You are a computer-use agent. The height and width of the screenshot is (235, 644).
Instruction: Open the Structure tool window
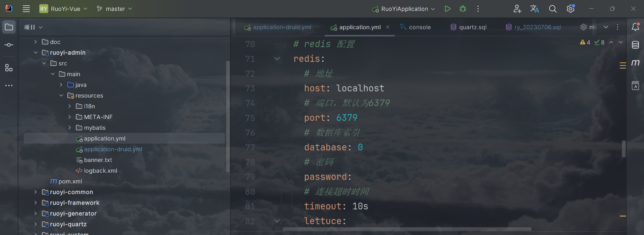(9, 68)
